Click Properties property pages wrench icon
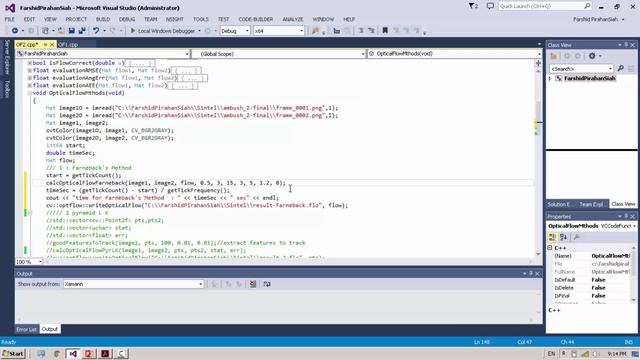The width and height of the screenshot is (640, 360). click(x=576, y=237)
